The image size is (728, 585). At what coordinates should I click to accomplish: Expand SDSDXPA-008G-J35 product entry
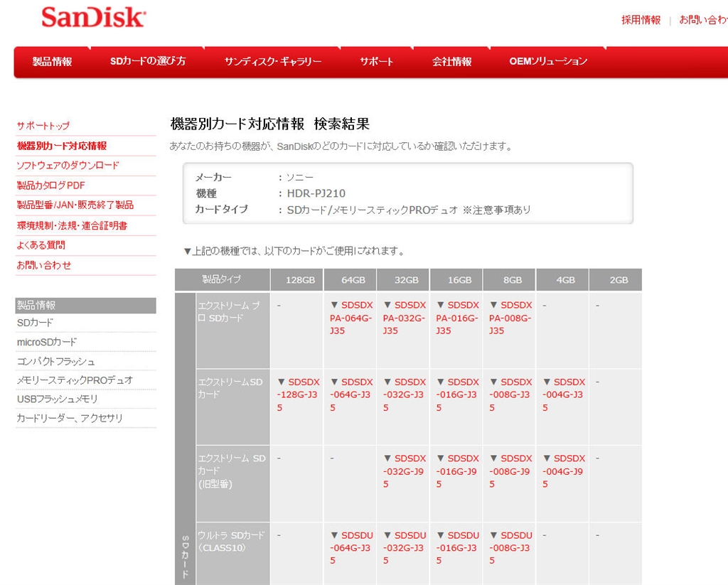510,318
